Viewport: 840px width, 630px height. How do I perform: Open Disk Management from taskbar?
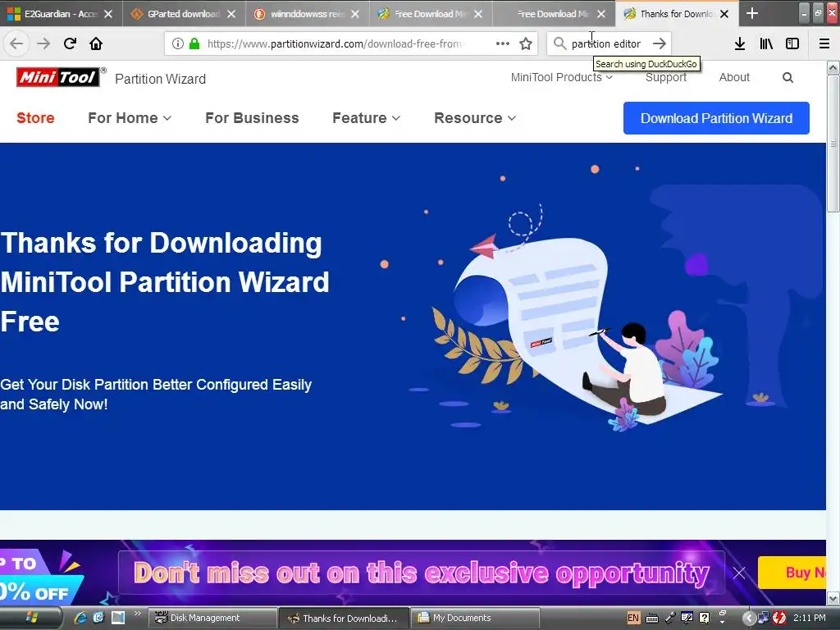click(x=212, y=618)
